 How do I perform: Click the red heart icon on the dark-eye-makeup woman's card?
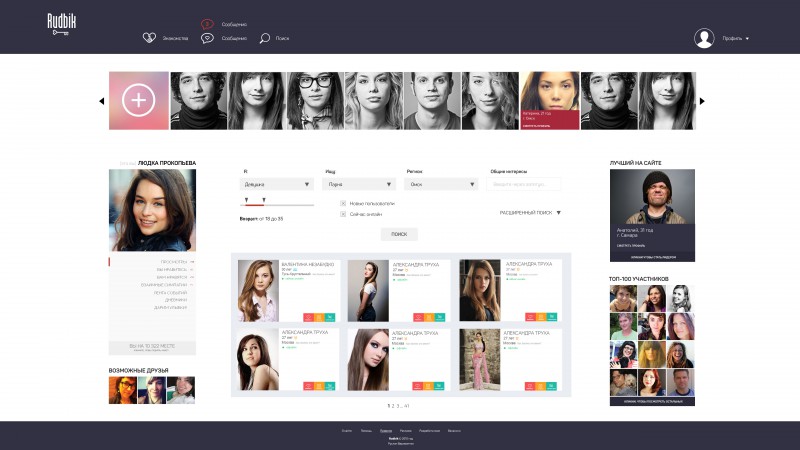417,386
